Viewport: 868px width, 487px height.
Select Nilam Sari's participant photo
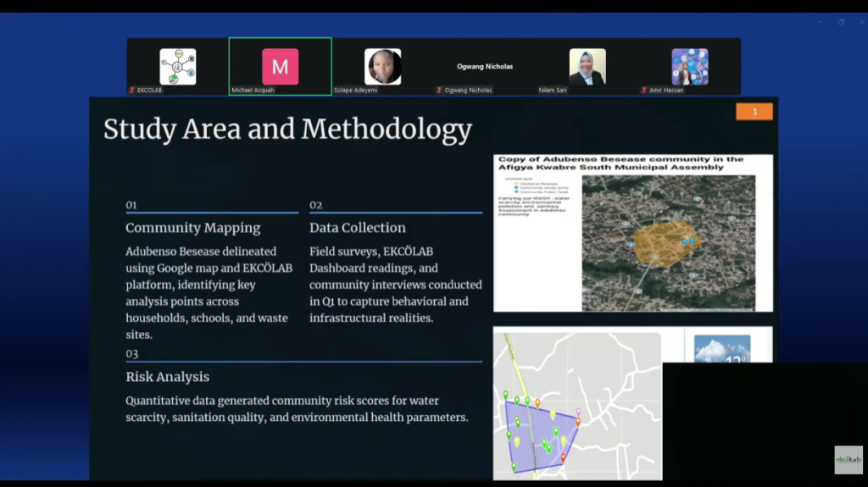[x=587, y=66]
